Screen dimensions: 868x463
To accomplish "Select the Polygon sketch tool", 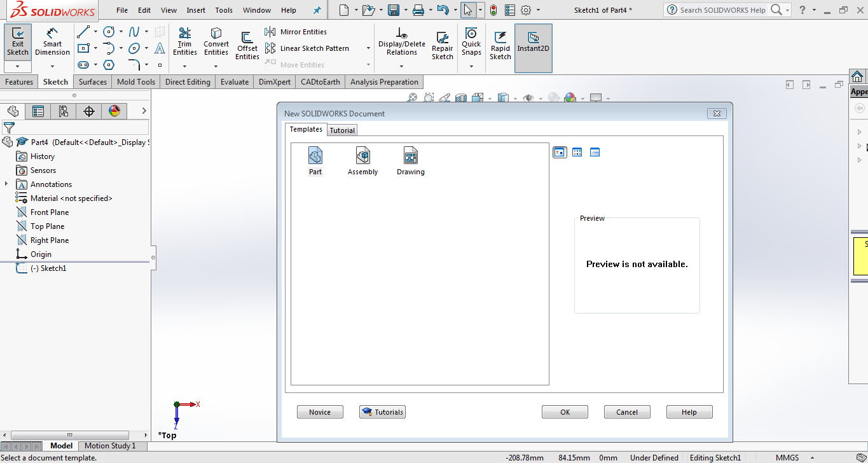I will (109, 65).
